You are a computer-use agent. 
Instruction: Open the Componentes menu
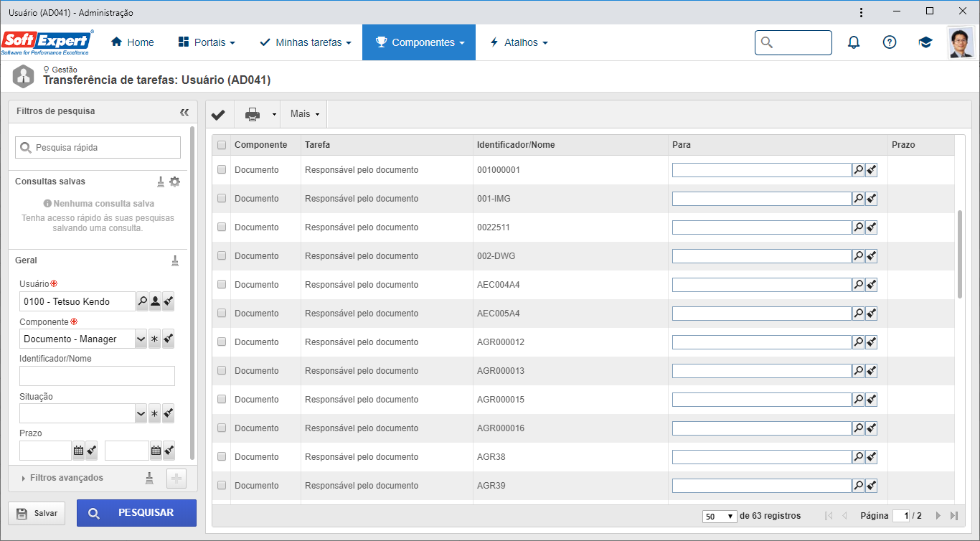[x=419, y=42]
